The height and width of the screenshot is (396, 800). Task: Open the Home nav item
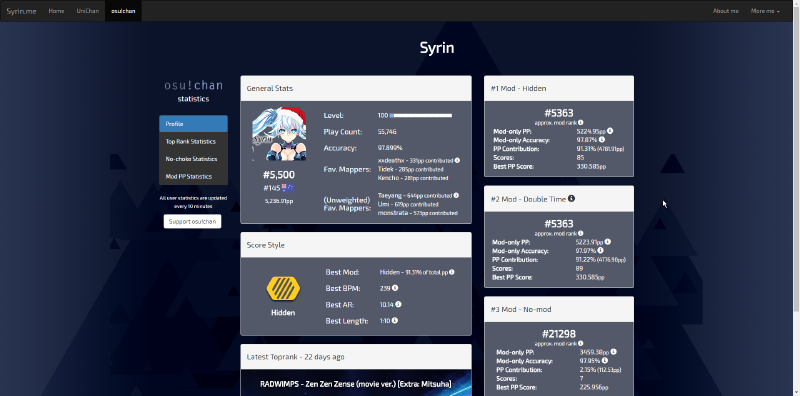click(x=56, y=11)
